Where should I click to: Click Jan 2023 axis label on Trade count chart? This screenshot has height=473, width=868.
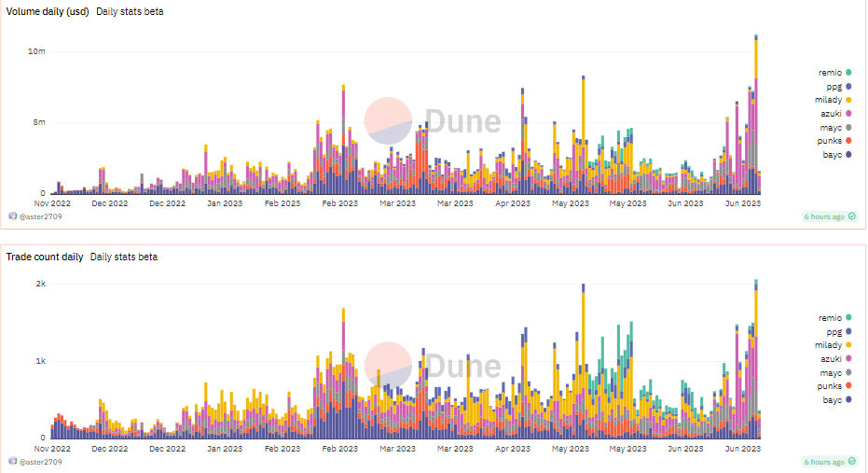click(225, 449)
